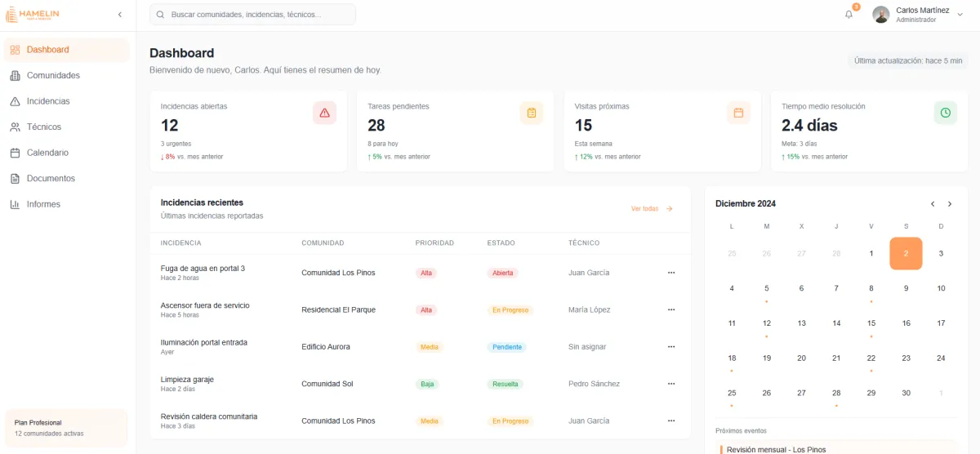Screen dimensions: 980x454
Task: Select day 15 on the calendar
Action: [871, 323]
